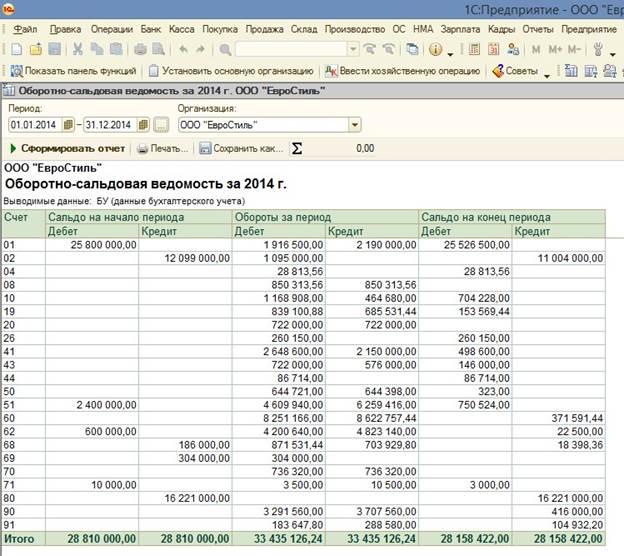Open the Операции menu

[x=111, y=30]
